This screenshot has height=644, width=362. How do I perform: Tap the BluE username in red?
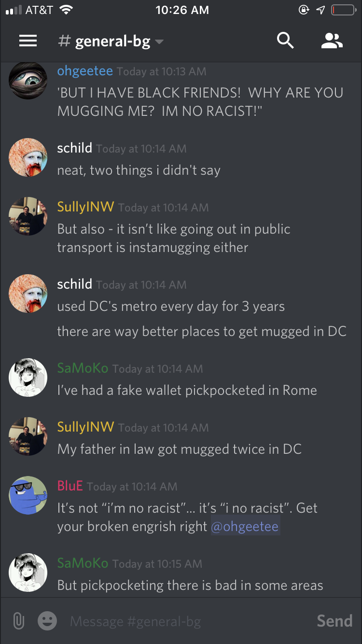click(70, 486)
